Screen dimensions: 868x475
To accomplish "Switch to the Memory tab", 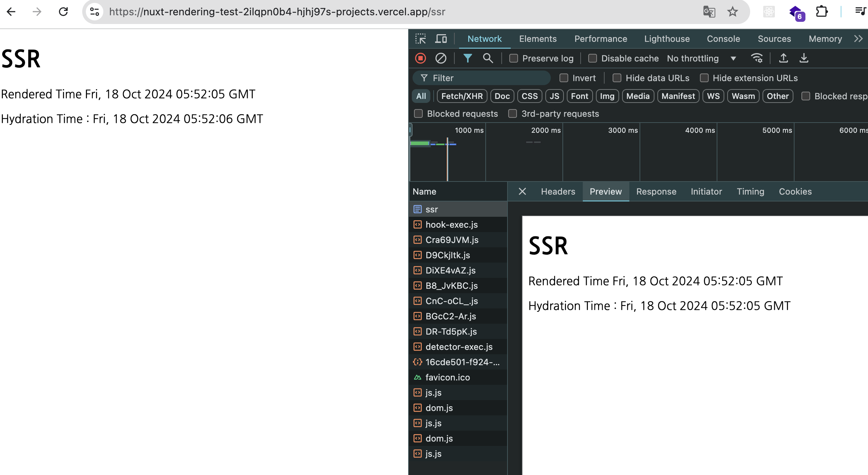I will click(825, 39).
